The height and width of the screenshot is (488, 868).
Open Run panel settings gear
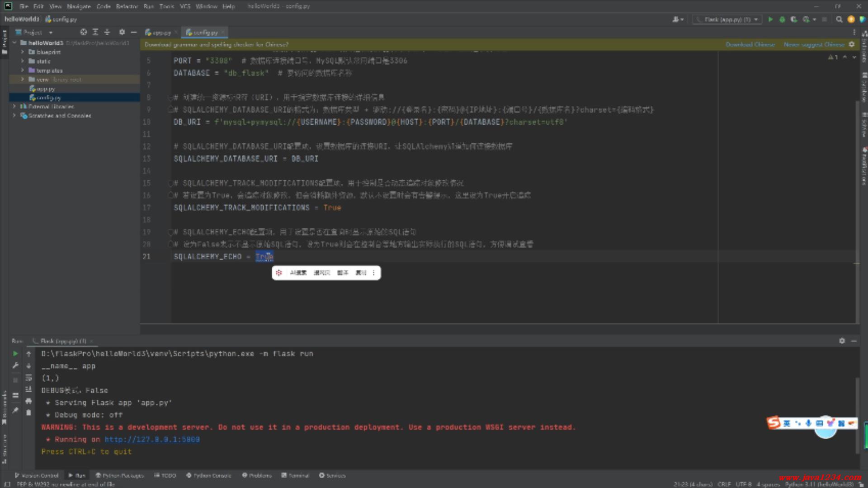pyautogui.click(x=842, y=341)
